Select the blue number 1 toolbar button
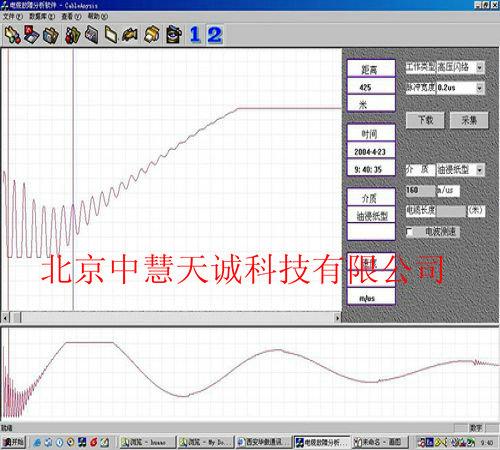This screenshot has width=500, height=450. 195,35
